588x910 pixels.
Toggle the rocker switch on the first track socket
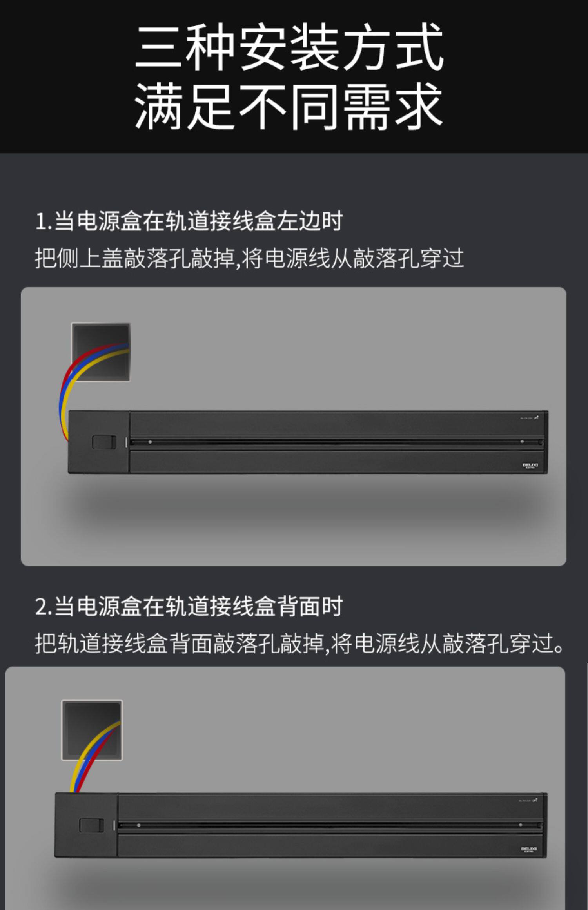click(104, 442)
